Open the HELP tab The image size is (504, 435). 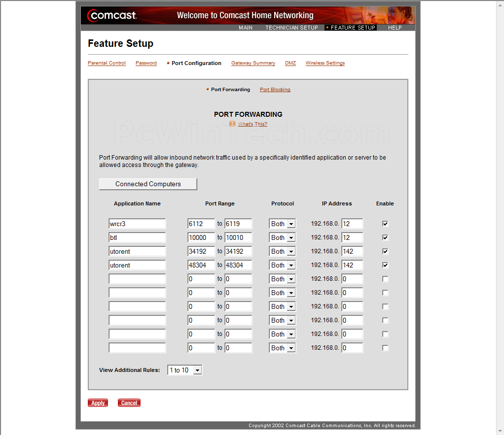[x=395, y=28]
